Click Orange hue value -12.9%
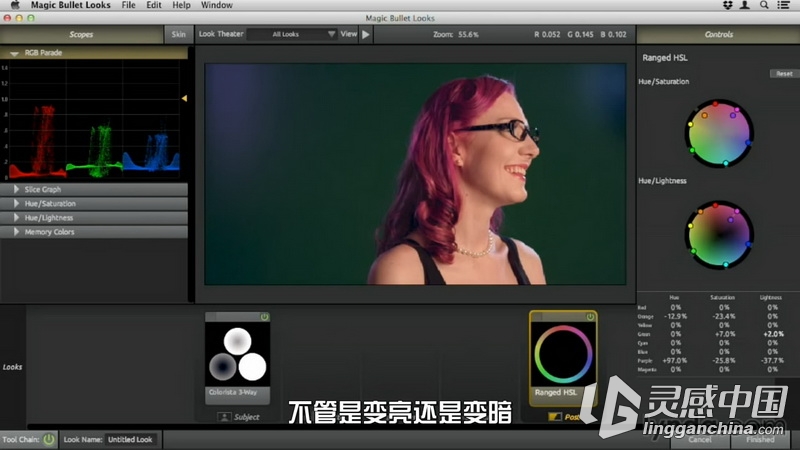The height and width of the screenshot is (450, 800). (x=676, y=316)
